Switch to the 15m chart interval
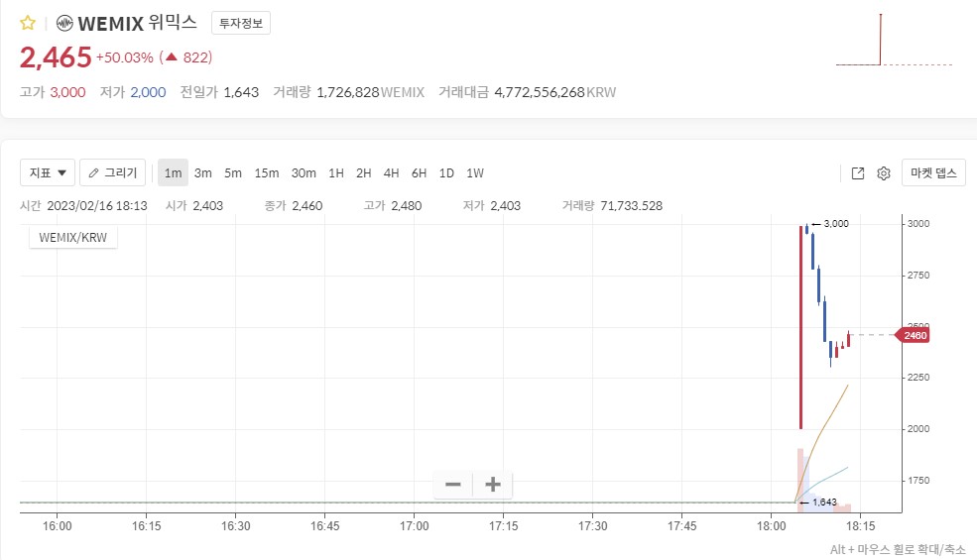Viewport: 977px width, 560px height. (x=267, y=173)
